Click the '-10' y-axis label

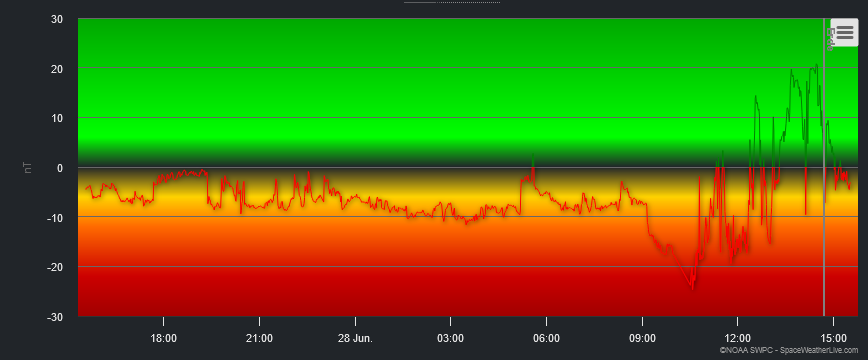tap(55, 218)
